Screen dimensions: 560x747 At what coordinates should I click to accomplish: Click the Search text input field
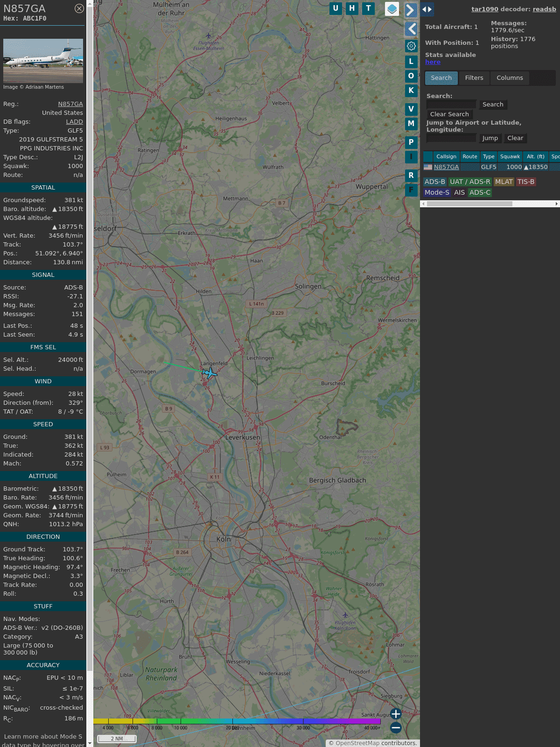tap(451, 105)
